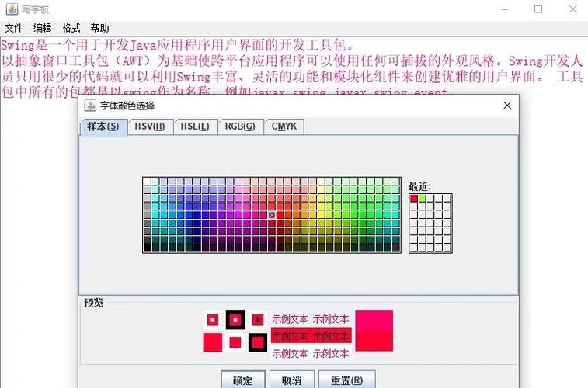Click the 取消 cancel button
588x388 pixels.
coord(292,379)
